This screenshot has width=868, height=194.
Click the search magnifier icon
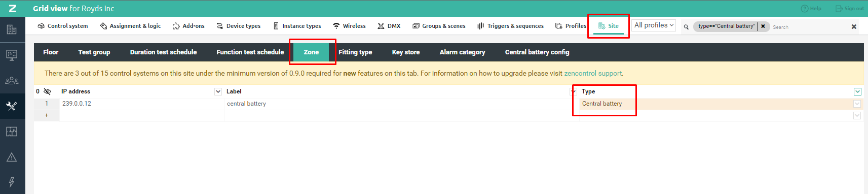click(x=686, y=27)
